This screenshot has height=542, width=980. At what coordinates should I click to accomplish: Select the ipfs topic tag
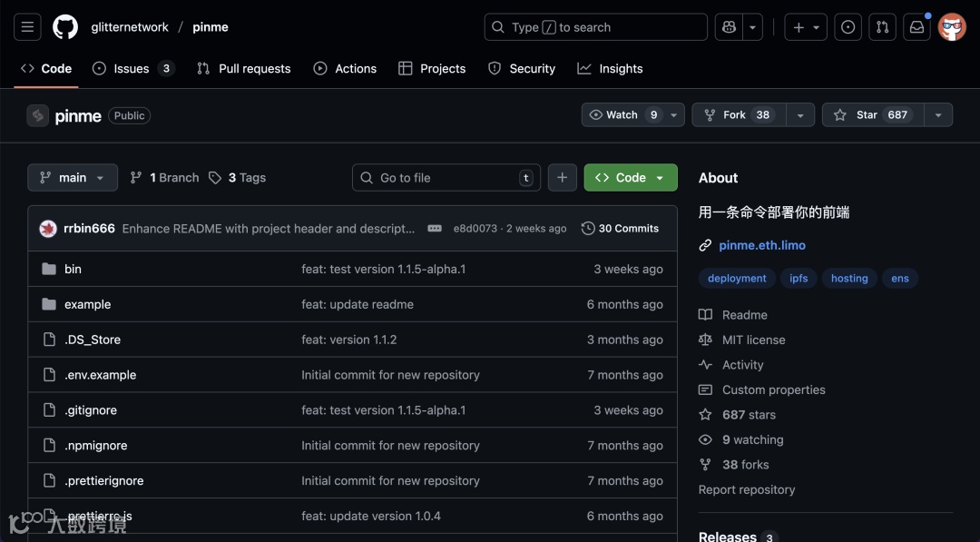point(799,278)
